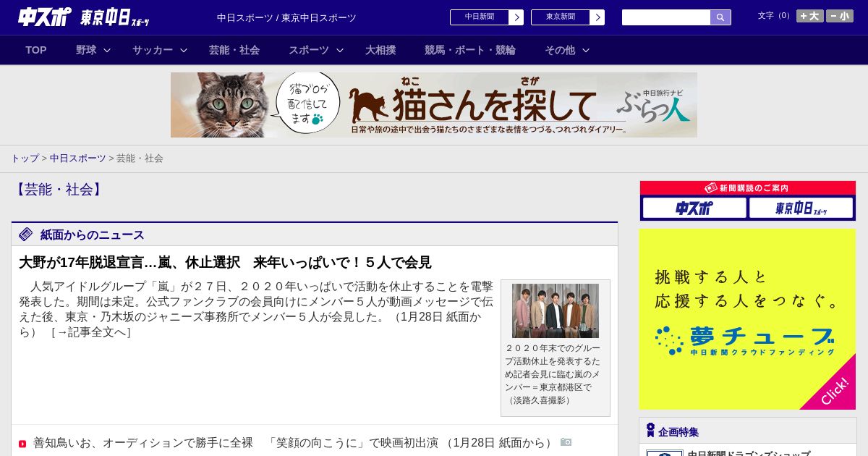Click the 中日スポーツ / 東京中日スポーツ header text
The width and height of the screenshot is (868, 456).
[x=286, y=17]
